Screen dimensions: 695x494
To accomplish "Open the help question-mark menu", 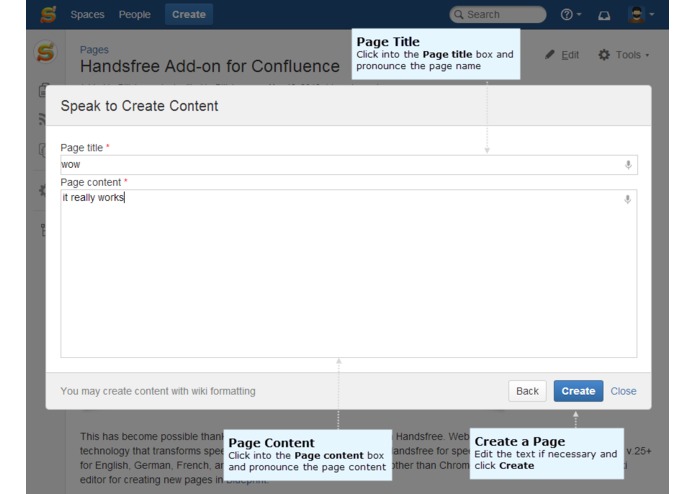I will pos(570,15).
